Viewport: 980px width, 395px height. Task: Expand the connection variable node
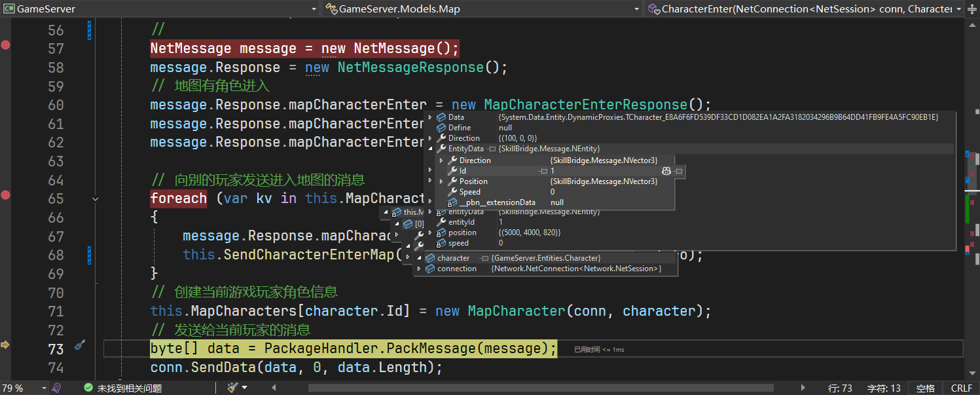(420, 269)
